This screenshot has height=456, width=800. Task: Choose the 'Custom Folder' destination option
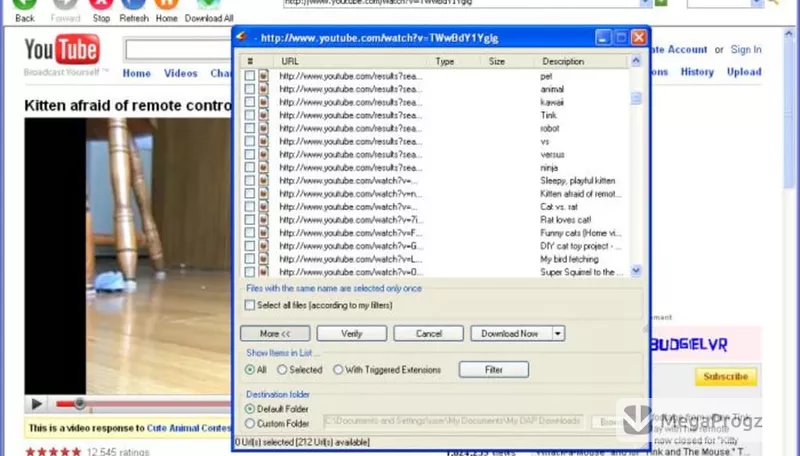coord(249,423)
